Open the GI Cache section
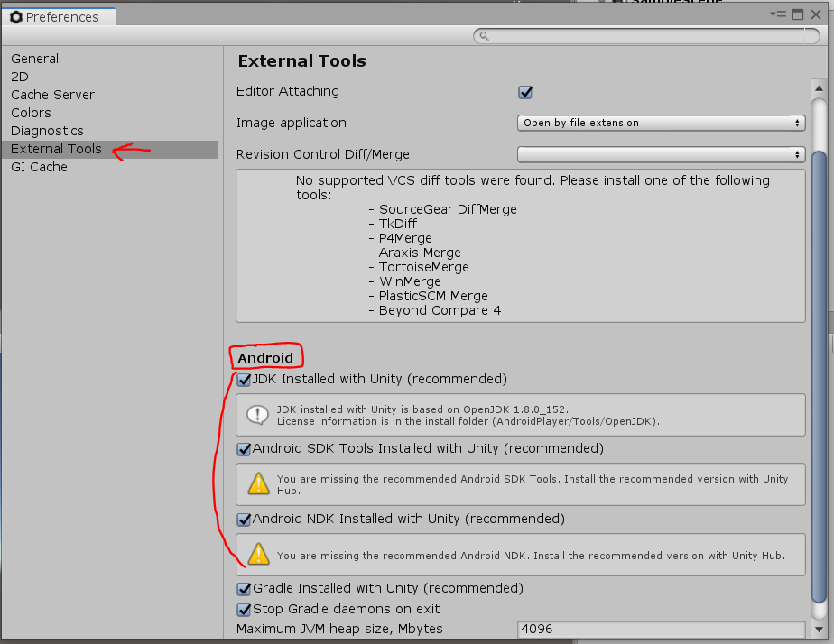This screenshot has width=834, height=644. 39,167
